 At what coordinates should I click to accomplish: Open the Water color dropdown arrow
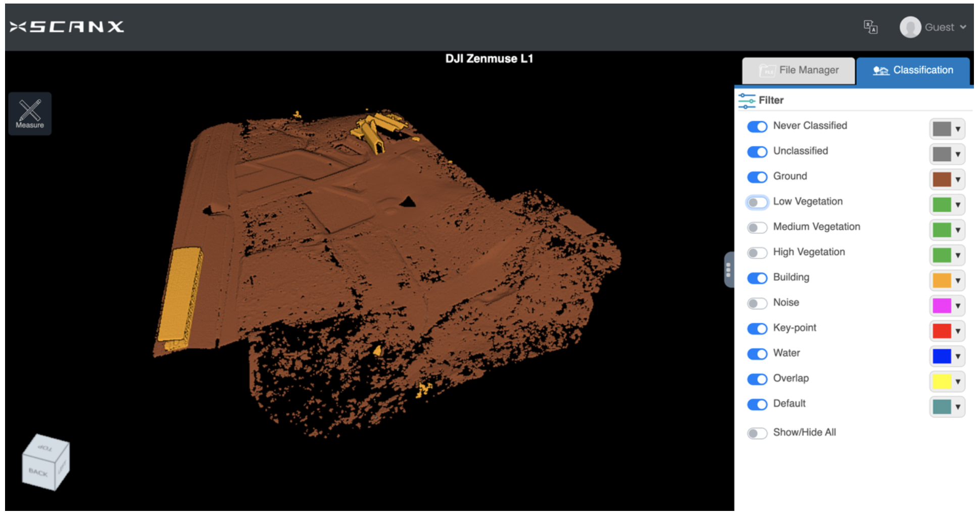(957, 356)
